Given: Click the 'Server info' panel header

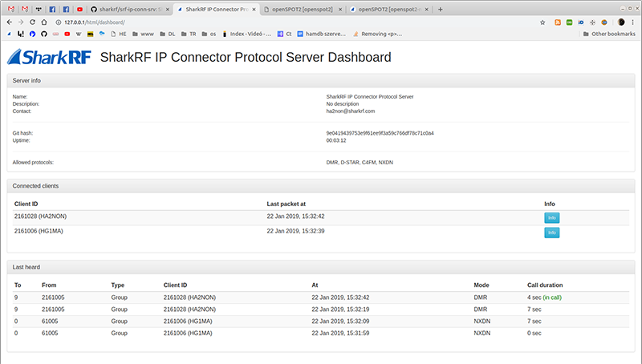Looking at the screenshot, I should coord(321,80).
